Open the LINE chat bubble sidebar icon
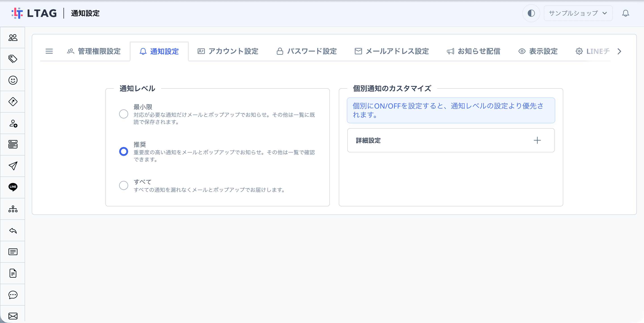Screen dimensions: 644x323 point(13,187)
